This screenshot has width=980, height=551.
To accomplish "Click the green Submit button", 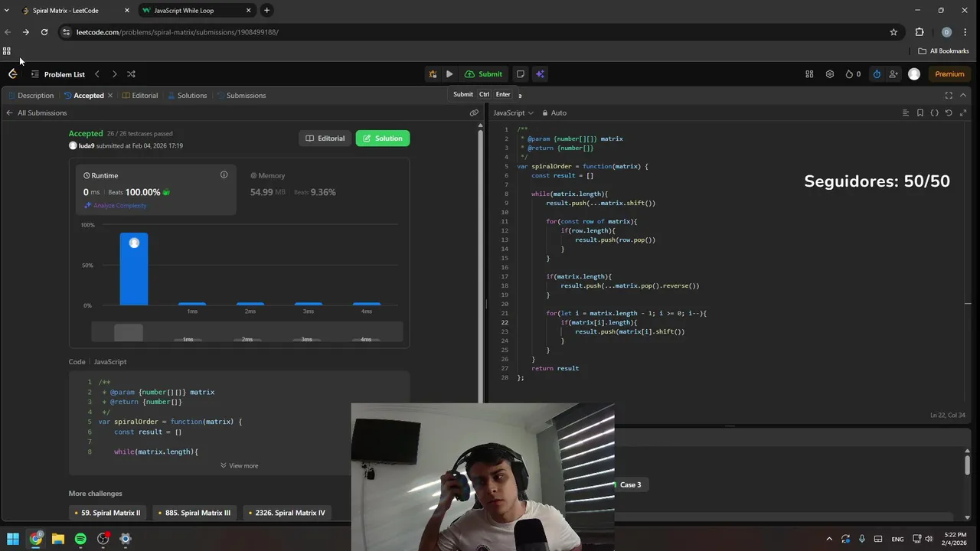I will tap(484, 74).
